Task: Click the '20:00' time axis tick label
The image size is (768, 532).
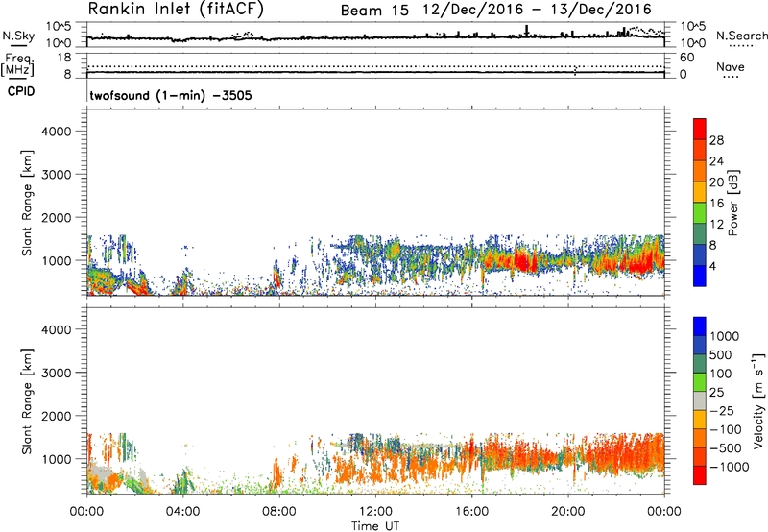Action: pyautogui.click(x=567, y=512)
